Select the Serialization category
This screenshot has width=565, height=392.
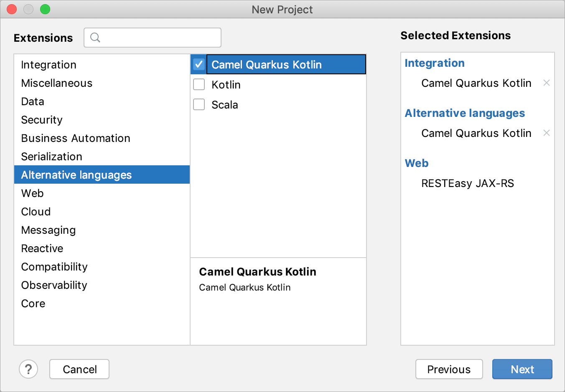click(102, 157)
